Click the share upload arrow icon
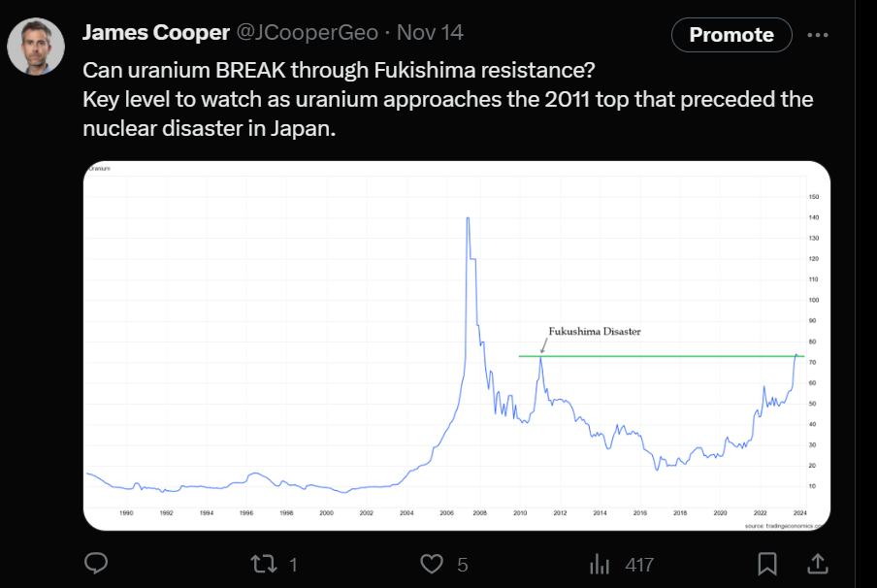Screen dimensions: 877x588 click(x=817, y=564)
